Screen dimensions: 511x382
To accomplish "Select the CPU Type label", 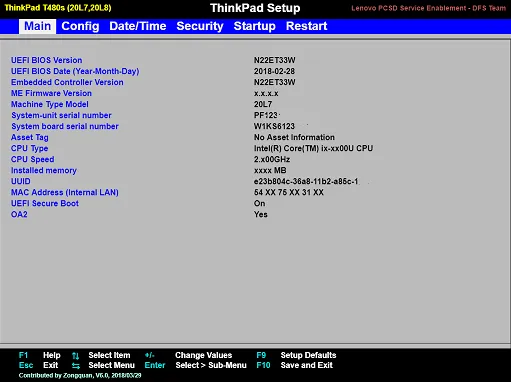I will point(29,148).
